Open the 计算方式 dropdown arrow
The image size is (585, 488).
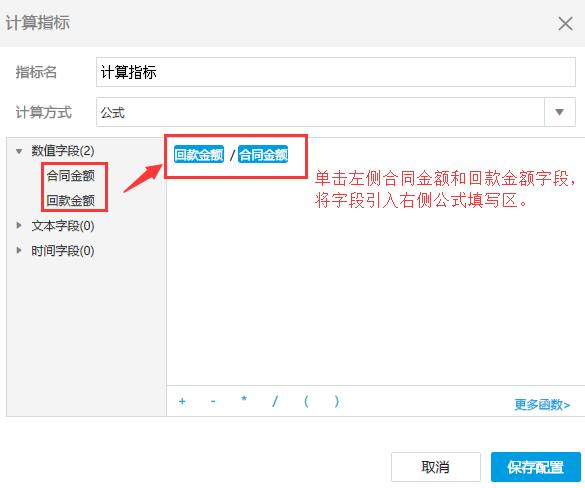[x=560, y=112]
